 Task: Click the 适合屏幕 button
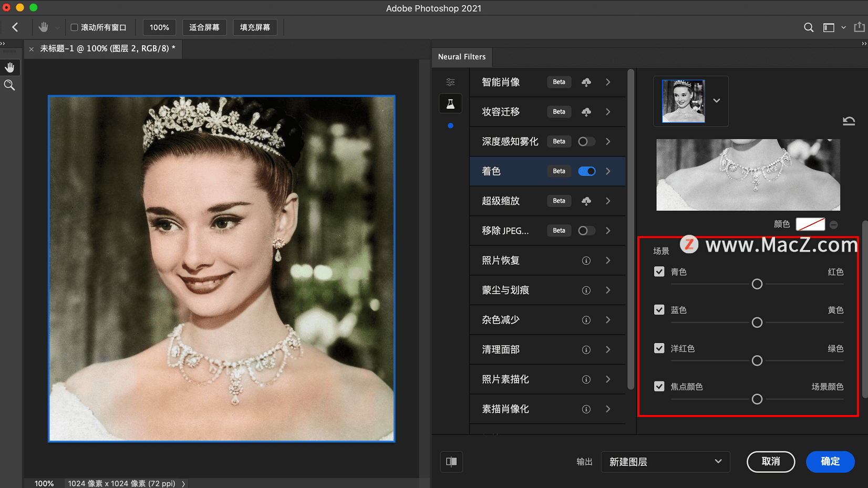[204, 27]
